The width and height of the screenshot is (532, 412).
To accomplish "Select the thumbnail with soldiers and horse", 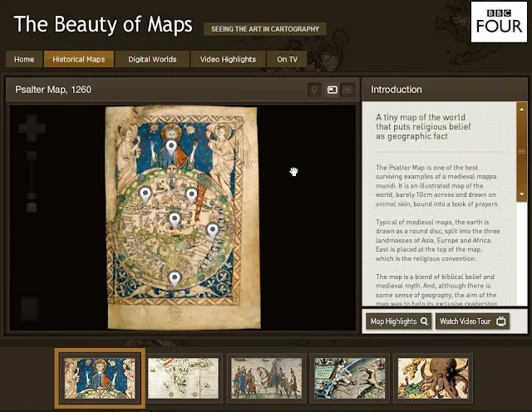I will [x=266, y=378].
